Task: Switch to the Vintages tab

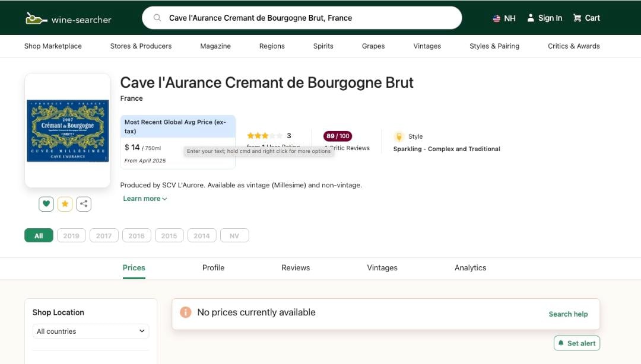Action: coord(382,268)
